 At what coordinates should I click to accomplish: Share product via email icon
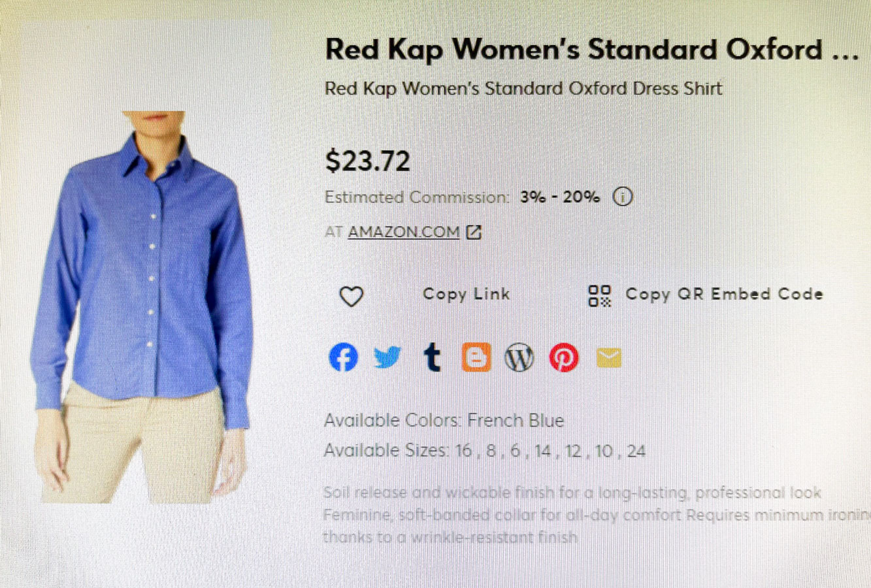[608, 357]
